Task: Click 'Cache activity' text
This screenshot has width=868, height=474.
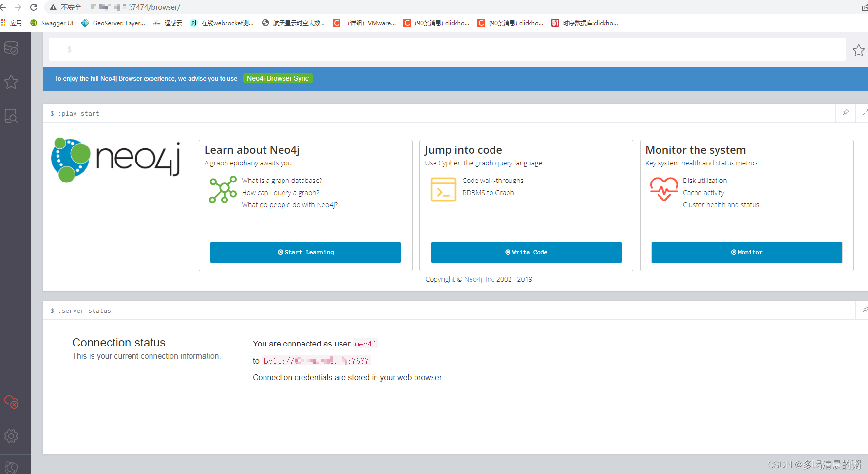Action: pyautogui.click(x=703, y=193)
